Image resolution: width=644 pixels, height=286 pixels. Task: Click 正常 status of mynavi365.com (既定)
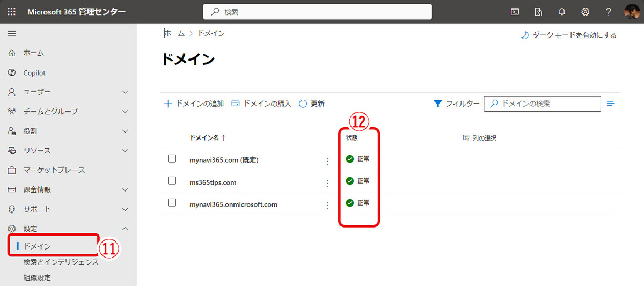coord(357,159)
